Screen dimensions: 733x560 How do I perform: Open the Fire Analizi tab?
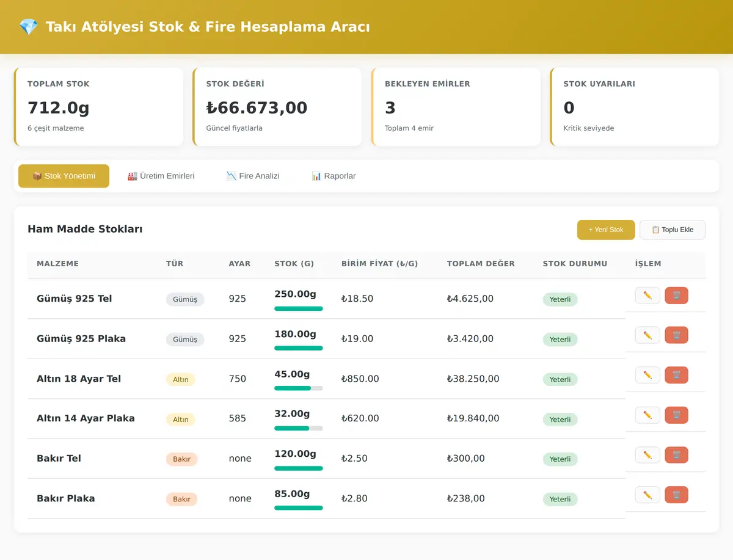point(253,176)
